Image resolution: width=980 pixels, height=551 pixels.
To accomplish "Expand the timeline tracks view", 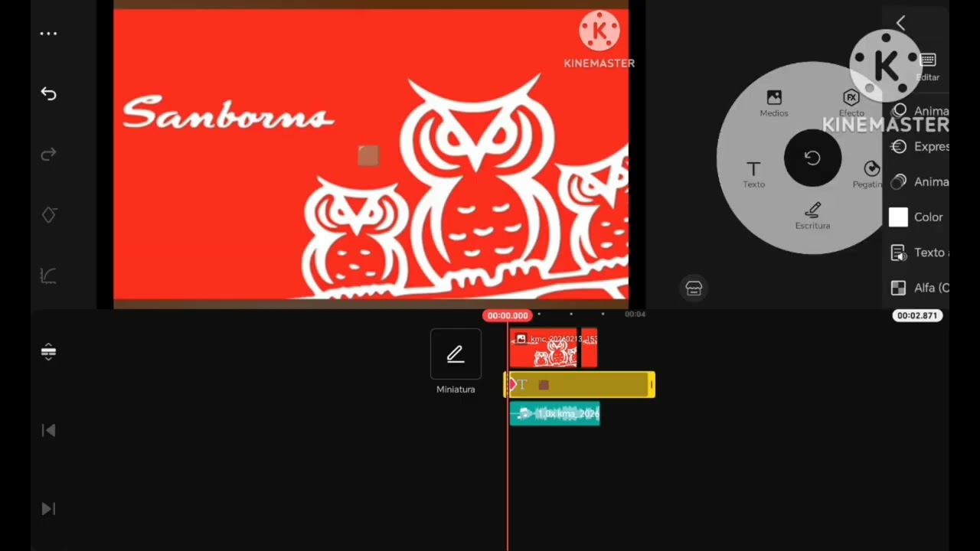I will click(48, 351).
